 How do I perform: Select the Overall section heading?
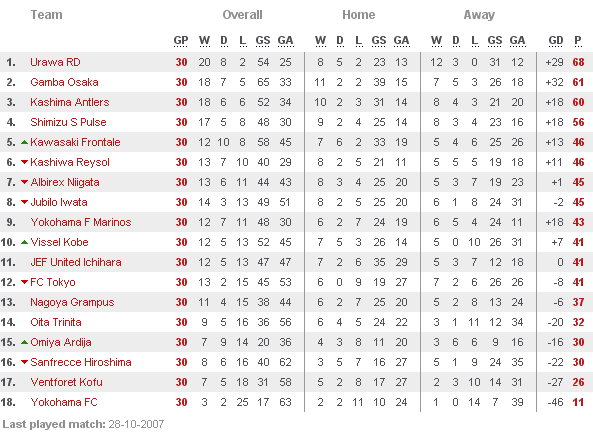pos(242,15)
